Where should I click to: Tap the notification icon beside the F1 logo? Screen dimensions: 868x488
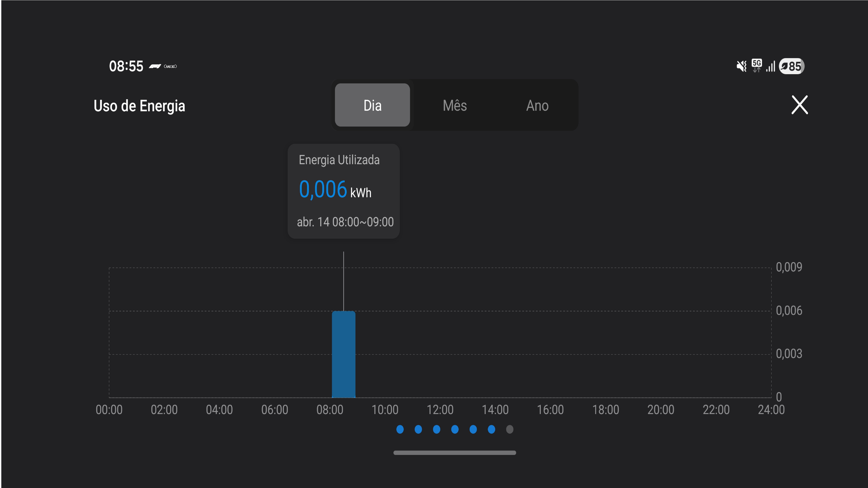170,66
